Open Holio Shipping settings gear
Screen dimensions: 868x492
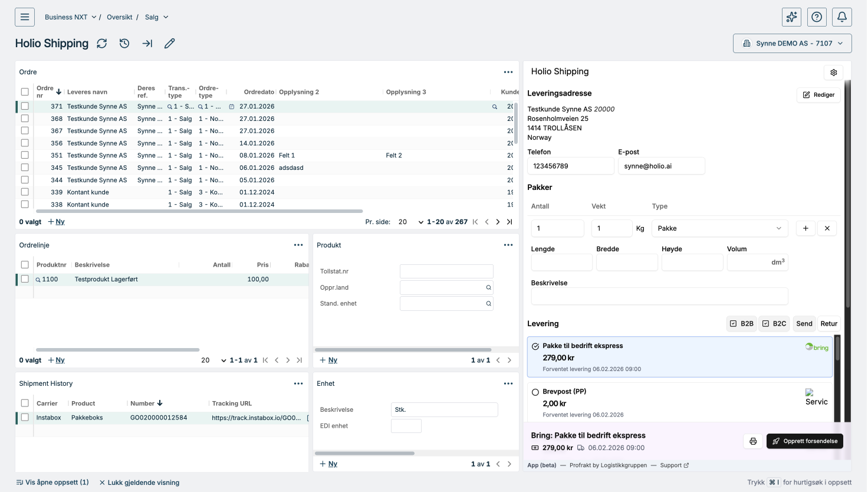[x=833, y=73]
